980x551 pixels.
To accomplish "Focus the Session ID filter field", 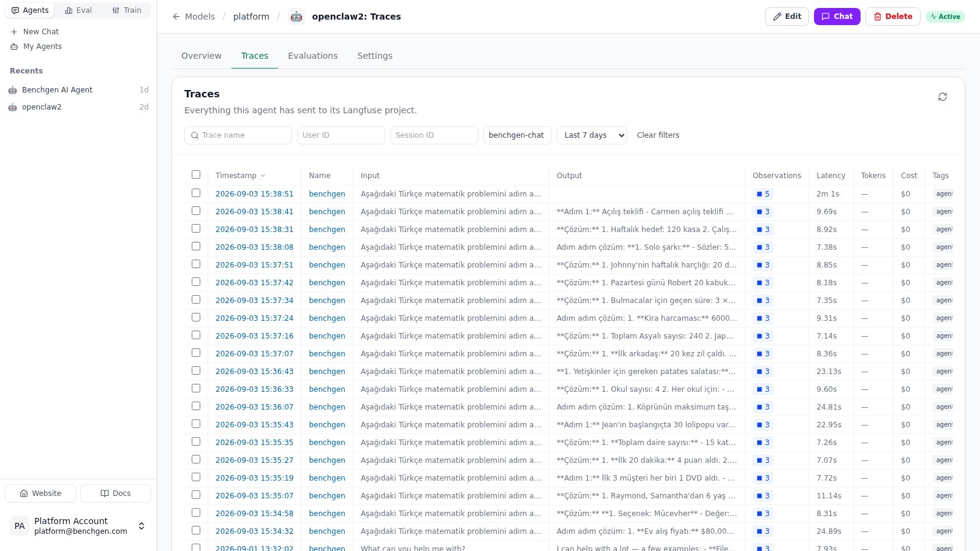I will (434, 135).
